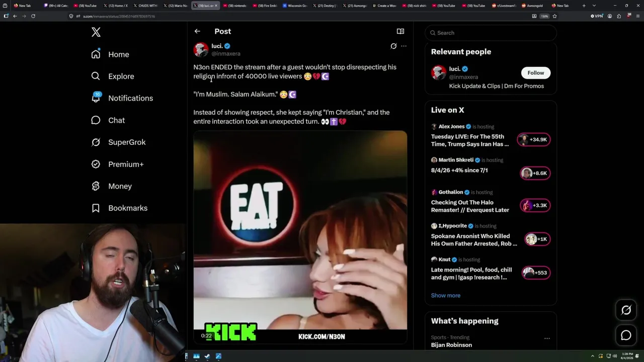Reload the page in the browser toolbar
The height and width of the screenshot is (362, 644).
coord(33,16)
